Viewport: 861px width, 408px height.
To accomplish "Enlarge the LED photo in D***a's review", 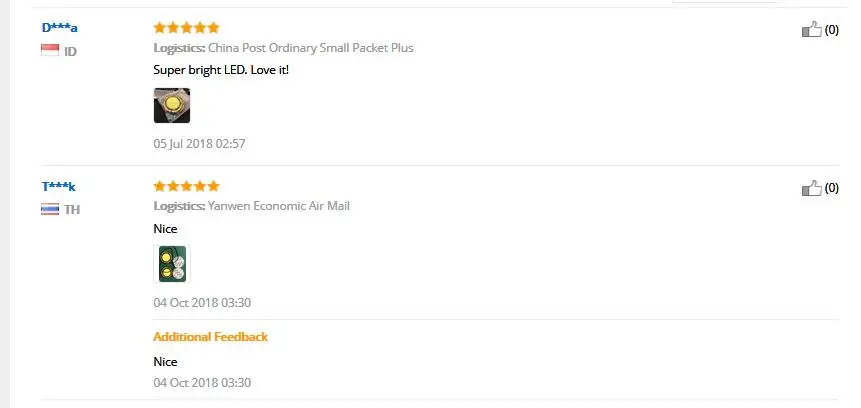I will [172, 106].
